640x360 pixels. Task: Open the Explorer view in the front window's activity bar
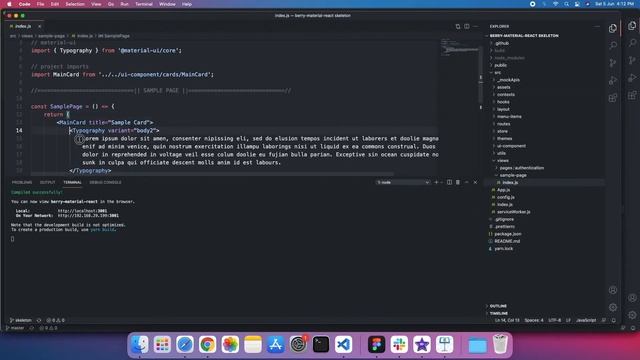coord(613,28)
